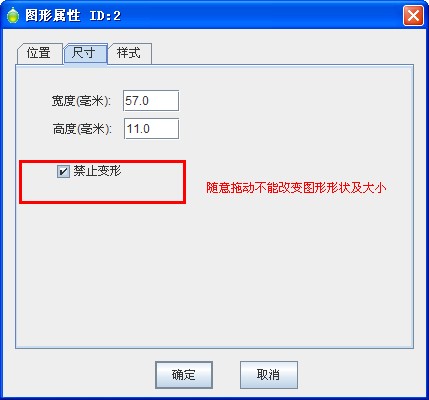Click the tick mark inside the checkbox
Image resolution: width=429 pixels, height=400 pixels.
[63, 172]
